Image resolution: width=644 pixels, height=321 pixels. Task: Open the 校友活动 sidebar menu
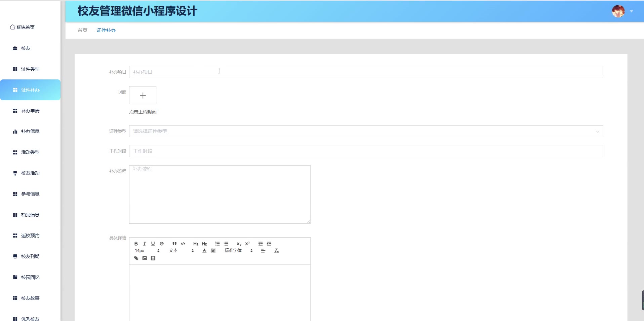click(x=30, y=173)
